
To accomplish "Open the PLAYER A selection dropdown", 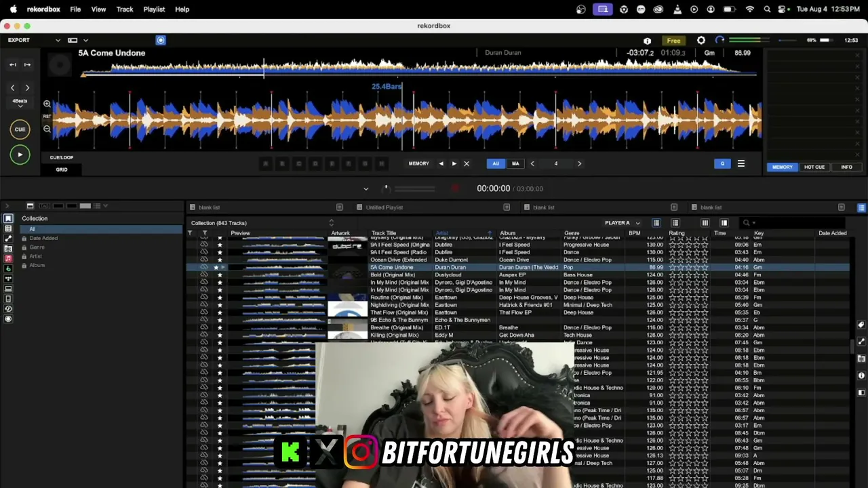I will point(623,223).
